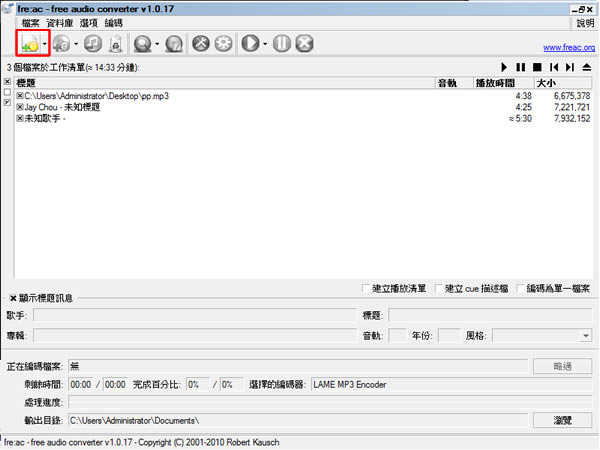600x450 pixels.
Task: Expand the start encoding dropdown arrow
Action: tap(264, 44)
